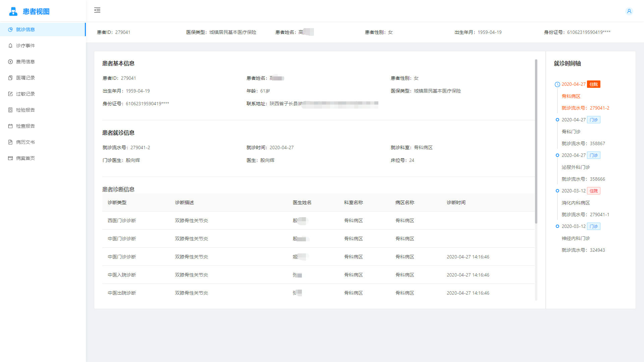Collapse the sidebar with the menu-fold icon
644x362 pixels.
97,10
